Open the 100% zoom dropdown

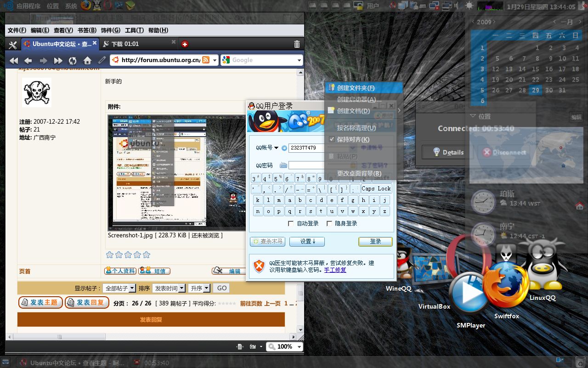[299, 346]
